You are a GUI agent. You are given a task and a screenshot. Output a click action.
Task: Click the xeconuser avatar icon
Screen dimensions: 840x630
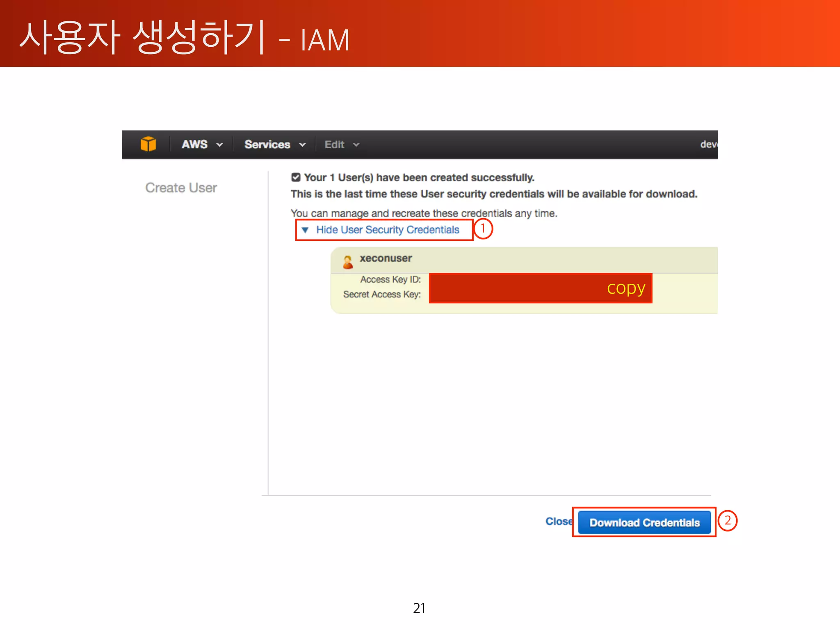[x=348, y=262]
